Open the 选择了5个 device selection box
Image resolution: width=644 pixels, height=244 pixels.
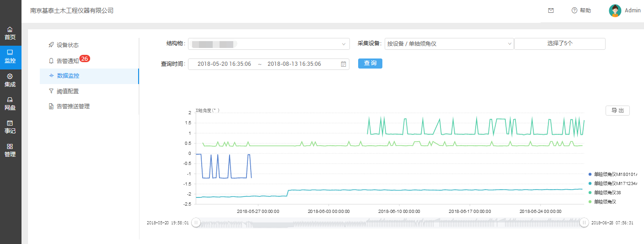pos(559,44)
